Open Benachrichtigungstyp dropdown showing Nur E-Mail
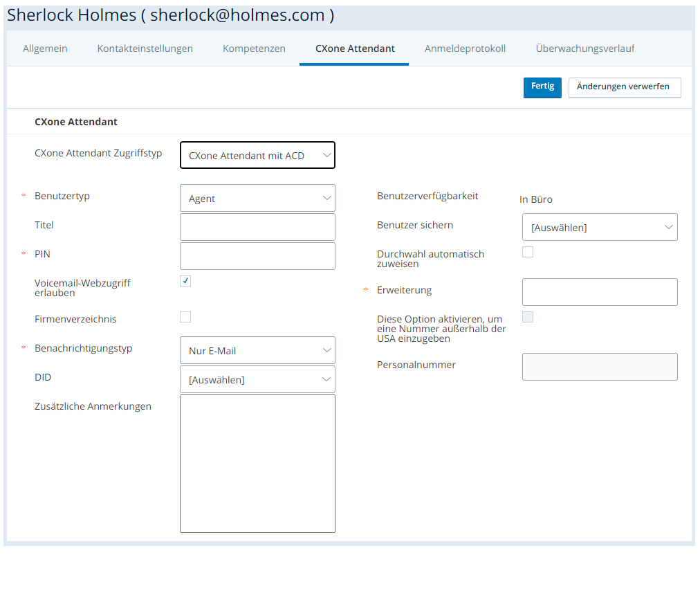 tap(257, 350)
